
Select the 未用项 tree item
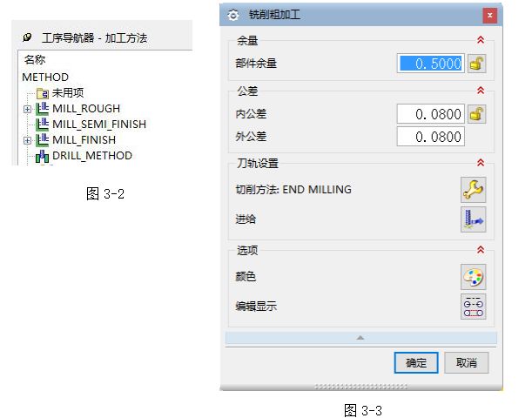(x=68, y=92)
